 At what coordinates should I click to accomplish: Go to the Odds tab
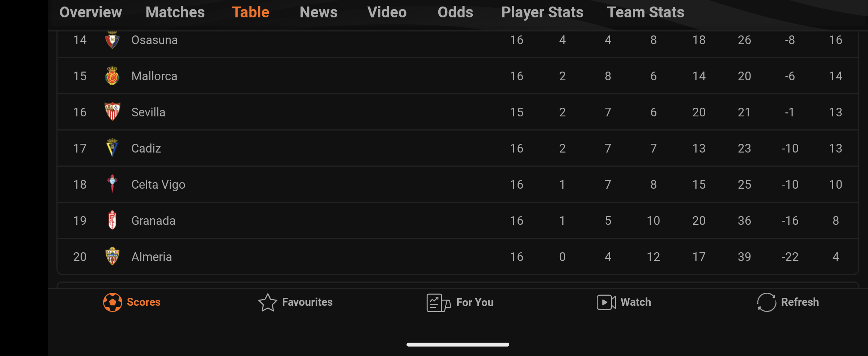tap(455, 12)
